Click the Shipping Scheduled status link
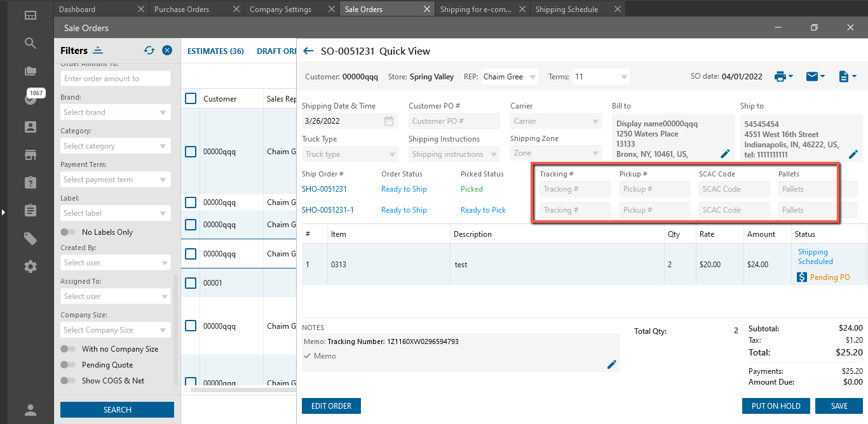Screen dimensions: 868x424 tap(815, 256)
